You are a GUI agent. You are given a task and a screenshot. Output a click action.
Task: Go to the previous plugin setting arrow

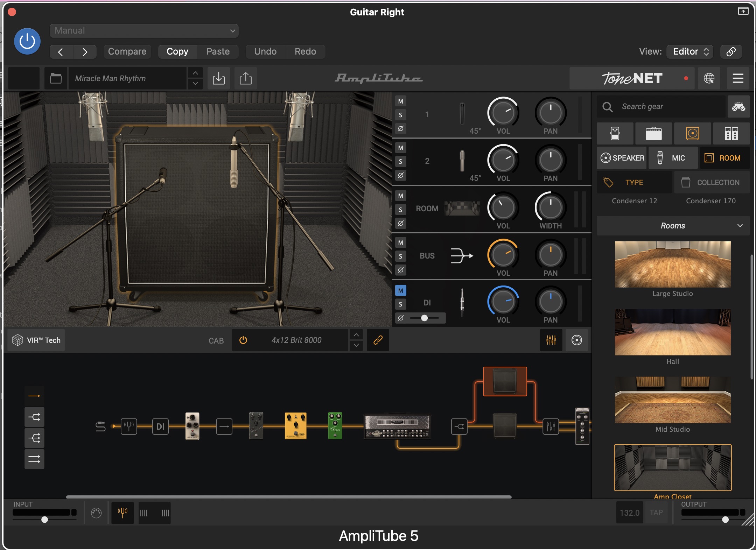(x=61, y=52)
